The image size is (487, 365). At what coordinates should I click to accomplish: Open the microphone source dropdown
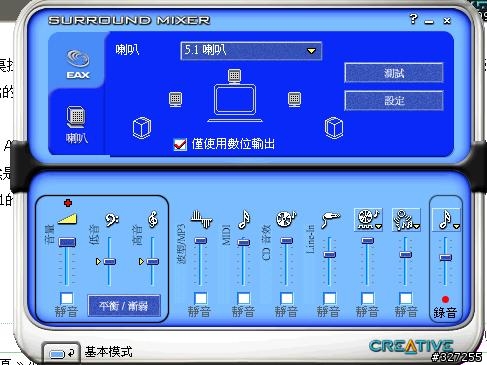(406, 220)
